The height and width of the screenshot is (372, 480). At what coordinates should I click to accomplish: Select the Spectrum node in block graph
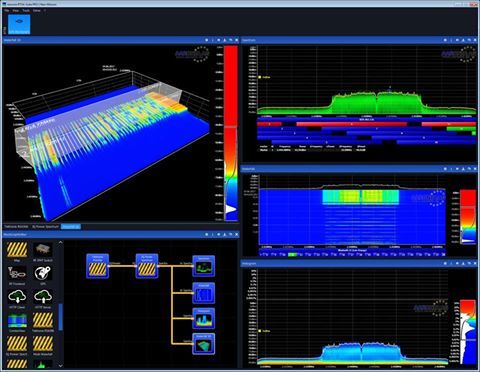tap(204, 266)
